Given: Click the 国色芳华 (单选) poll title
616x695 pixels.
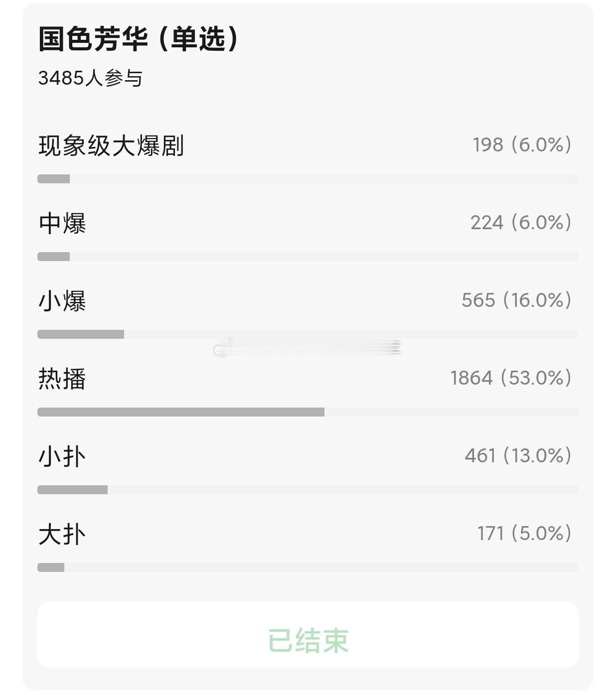Looking at the screenshot, I should (x=139, y=39).
